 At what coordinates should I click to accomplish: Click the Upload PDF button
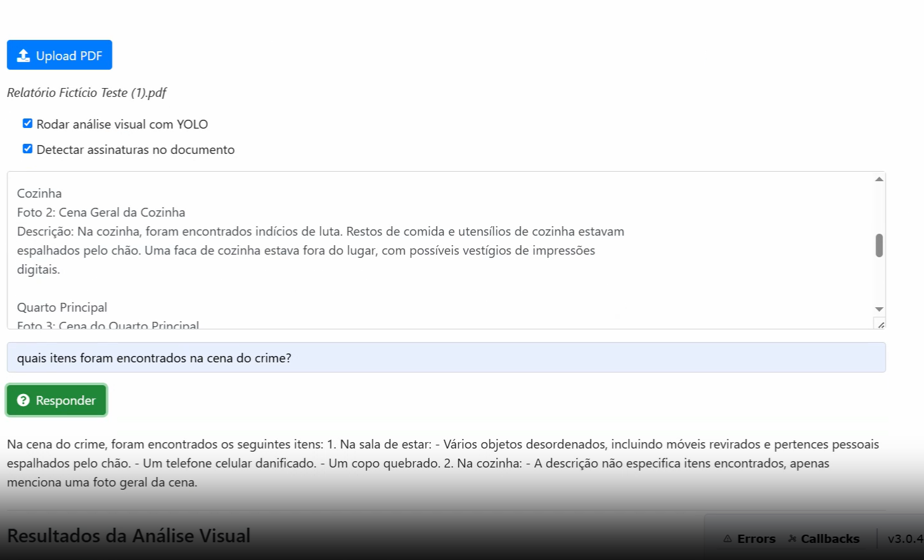coord(60,55)
